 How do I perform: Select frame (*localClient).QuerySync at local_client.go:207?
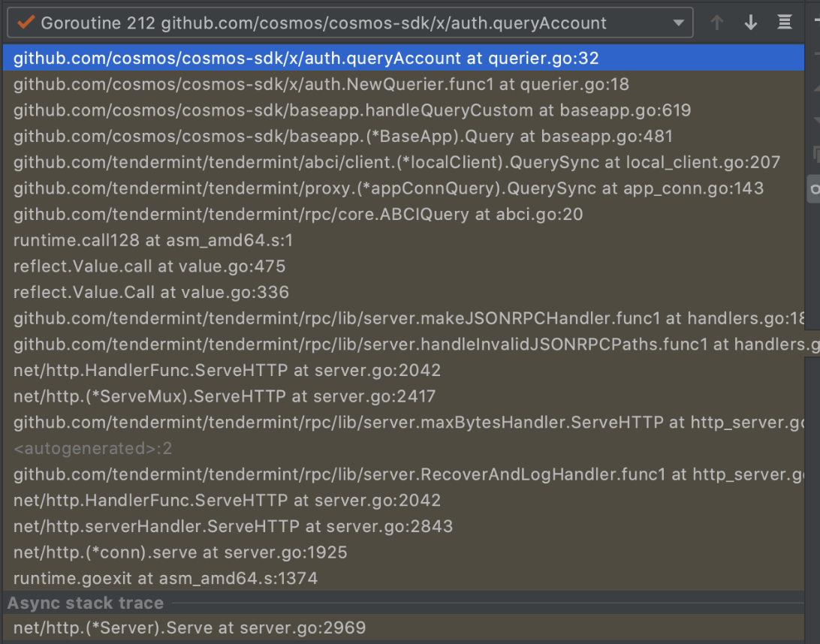click(403, 162)
